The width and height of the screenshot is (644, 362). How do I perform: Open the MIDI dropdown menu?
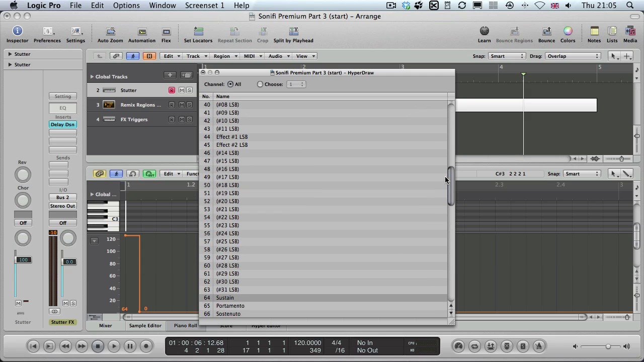coord(253,56)
